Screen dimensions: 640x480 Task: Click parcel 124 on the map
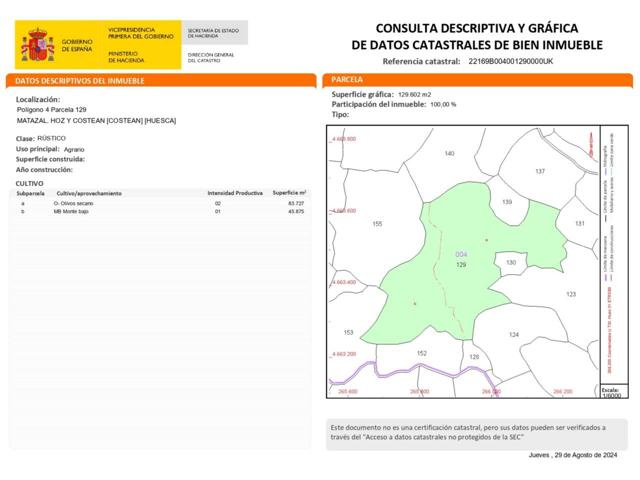(513, 335)
